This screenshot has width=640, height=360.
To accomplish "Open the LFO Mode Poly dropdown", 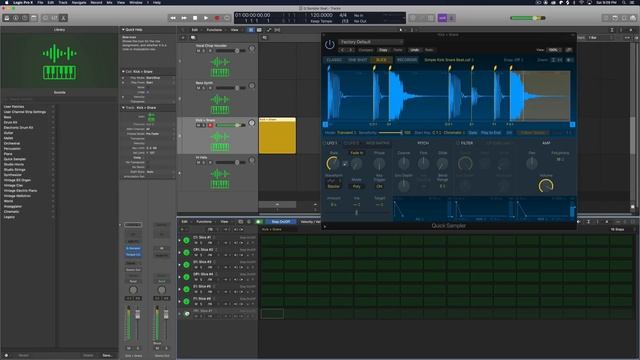I will (x=356, y=186).
